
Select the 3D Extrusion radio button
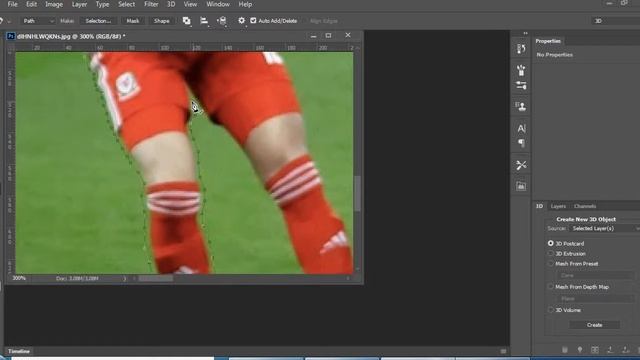[x=551, y=253]
